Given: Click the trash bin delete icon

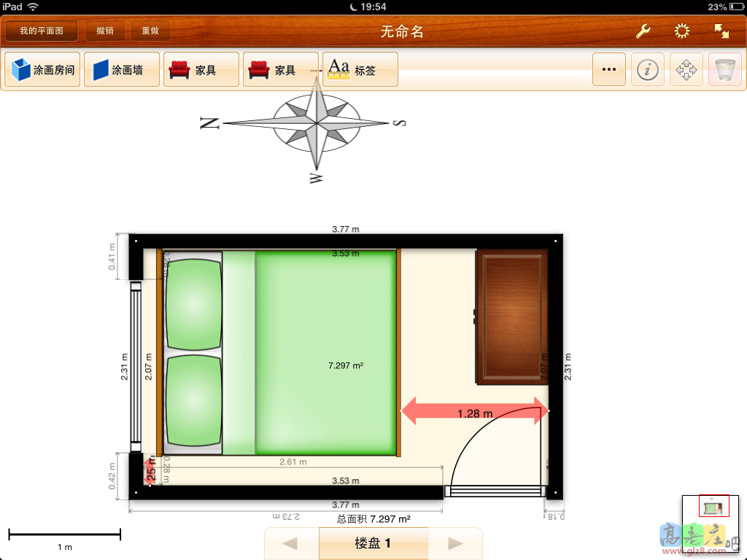Looking at the screenshot, I should tap(724, 70).
